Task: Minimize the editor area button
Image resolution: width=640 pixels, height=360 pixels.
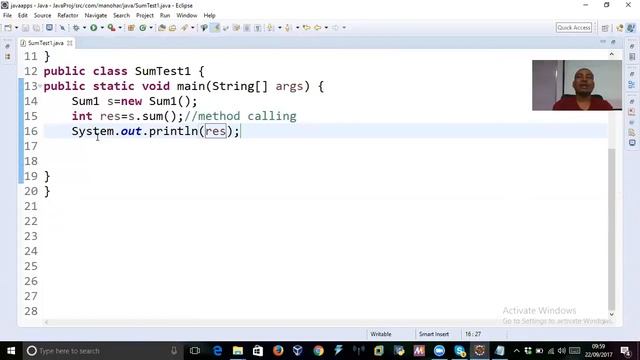Action: tap(603, 42)
